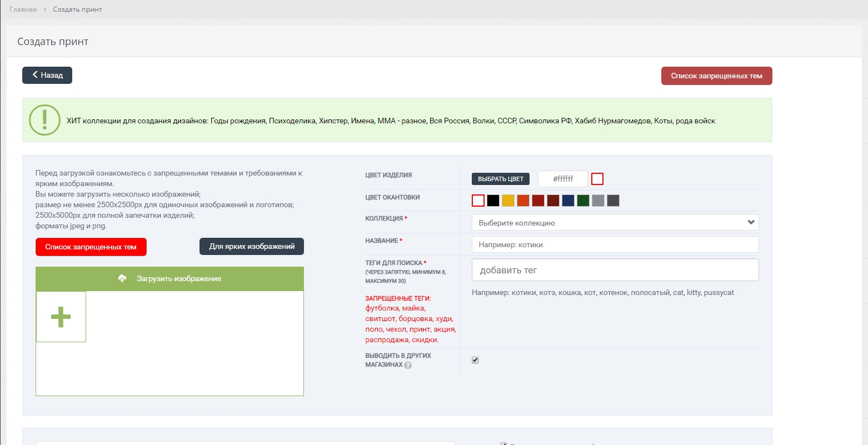Viewport: 868px width, 445px height.
Task: Select the dark maroon edging swatch
Action: [553, 201]
